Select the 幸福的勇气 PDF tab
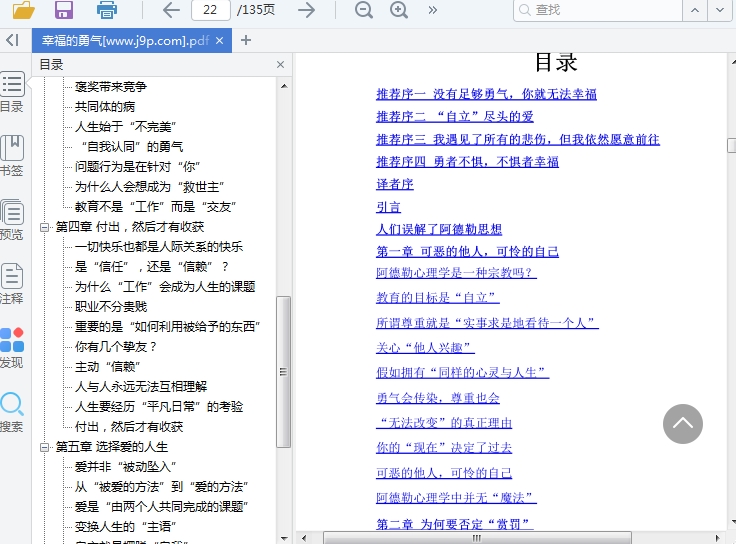Viewport: 736px width, 544px height. coord(125,41)
